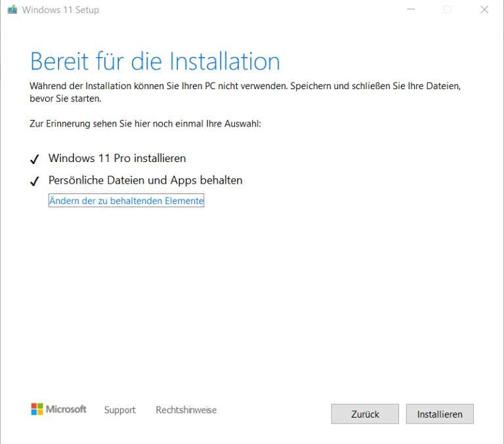Click checkmark beside 'Persönliche Dateien und Apps behalten'
Image resolution: width=504 pixels, height=444 pixels.
click(34, 181)
